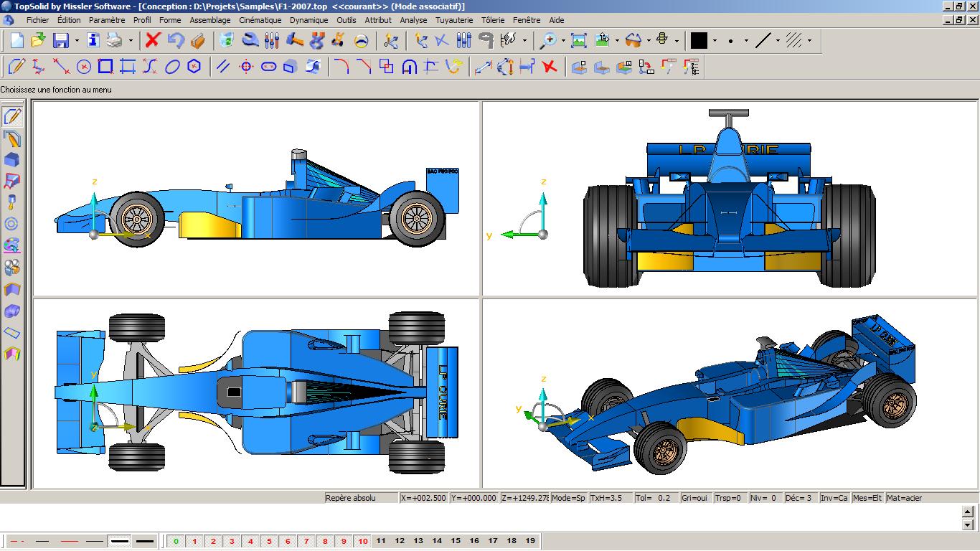Delete element with the red X icon
Viewport: 980px width, 551px height.
(152, 40)
